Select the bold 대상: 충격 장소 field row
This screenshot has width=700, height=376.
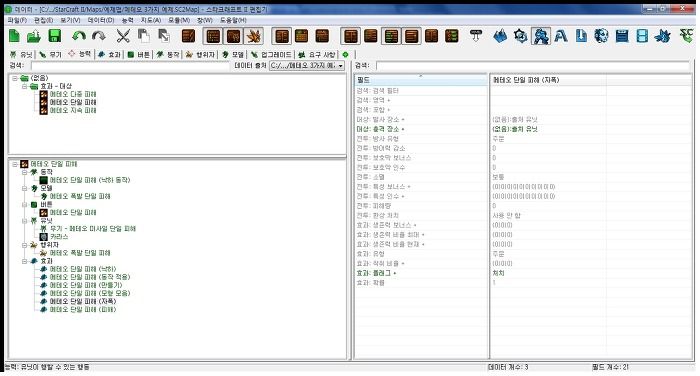(x=421, y=129)
